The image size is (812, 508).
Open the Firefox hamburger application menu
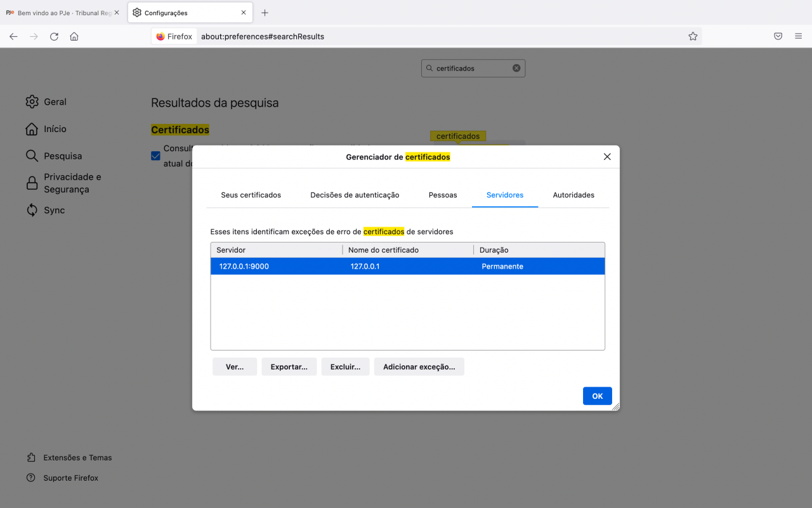[x=798, y=36]
